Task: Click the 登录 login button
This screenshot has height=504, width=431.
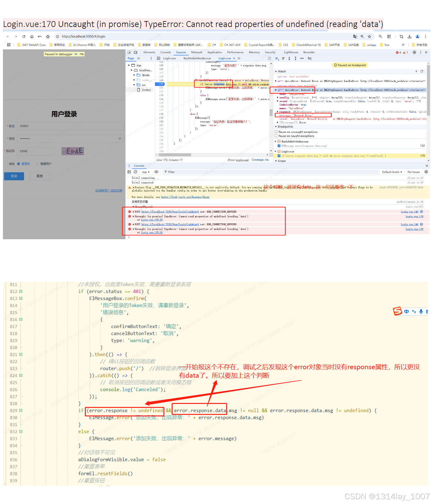Action: tap(14, 176)
